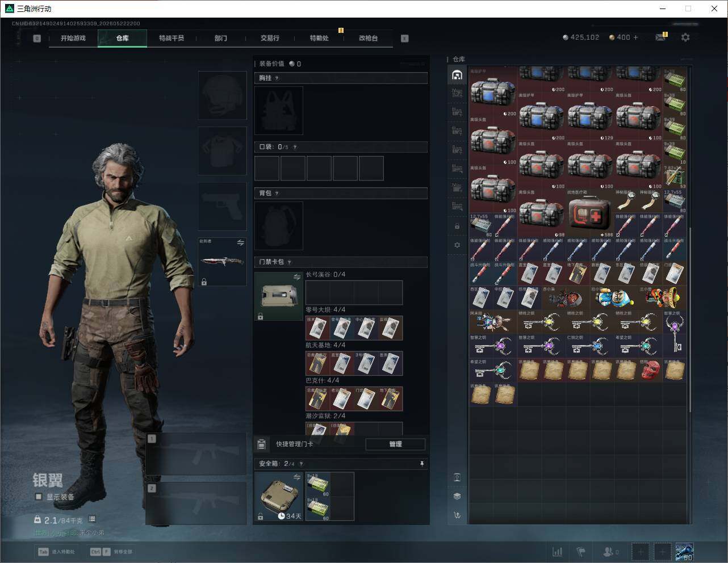Select the 阿米娅 figure item in the warehouse

[493, 321]
